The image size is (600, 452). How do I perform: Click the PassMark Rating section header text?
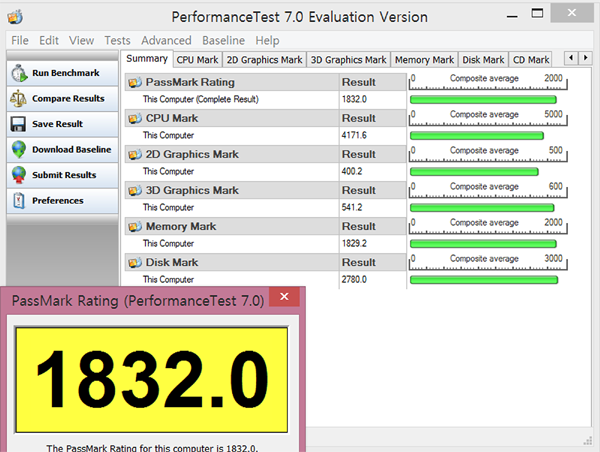tap(190, 82)
